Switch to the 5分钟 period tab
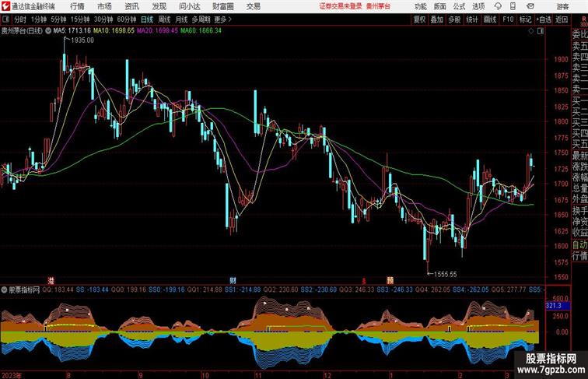The height and width of the screenshot is (379, 588). coord(58,19)
